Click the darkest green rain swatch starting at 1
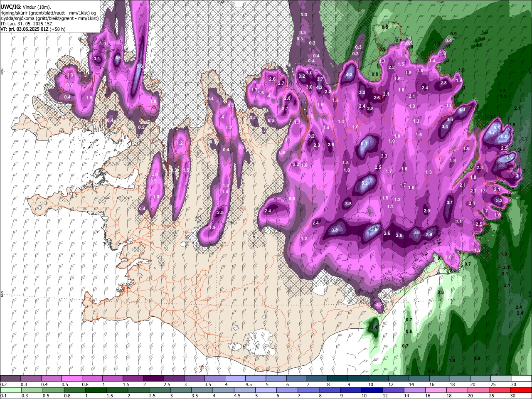 96,390
